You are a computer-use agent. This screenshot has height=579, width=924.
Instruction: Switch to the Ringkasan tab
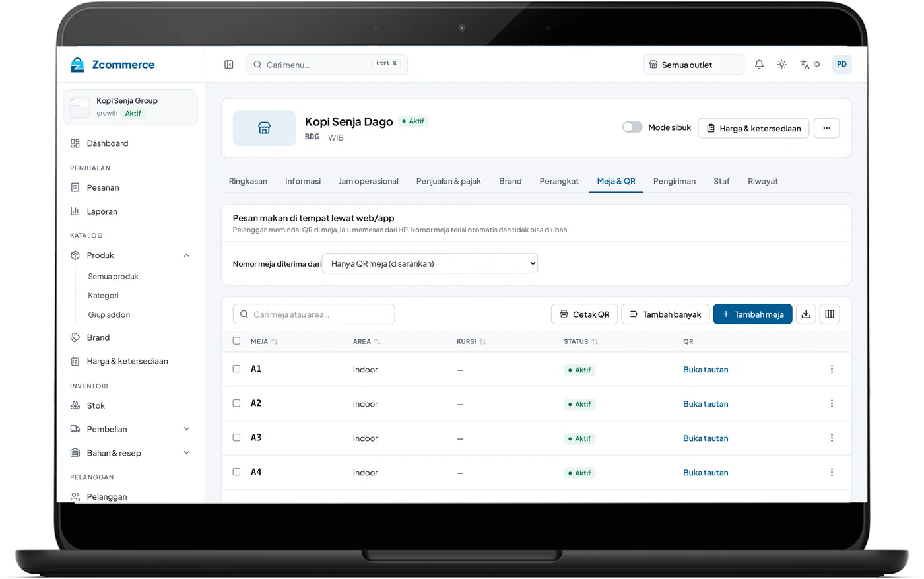(x=248, y=181)
